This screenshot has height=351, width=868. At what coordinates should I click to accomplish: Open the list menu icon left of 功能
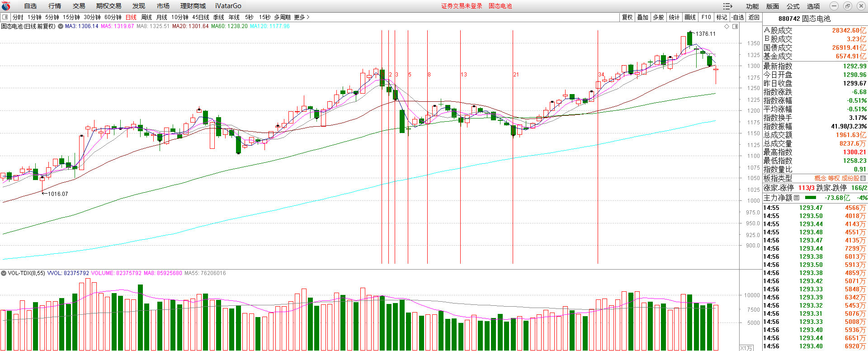click(727, 6)
